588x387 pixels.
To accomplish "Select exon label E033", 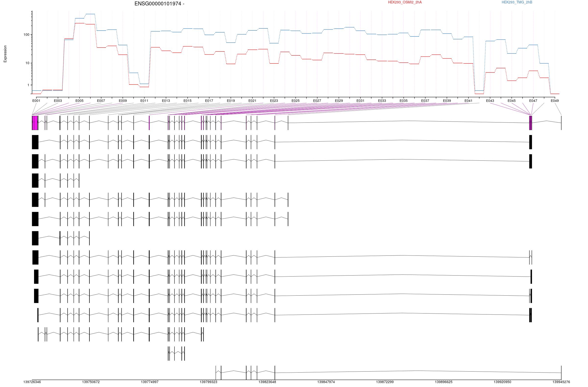I will pyautogui.click(x=382, y=101).
